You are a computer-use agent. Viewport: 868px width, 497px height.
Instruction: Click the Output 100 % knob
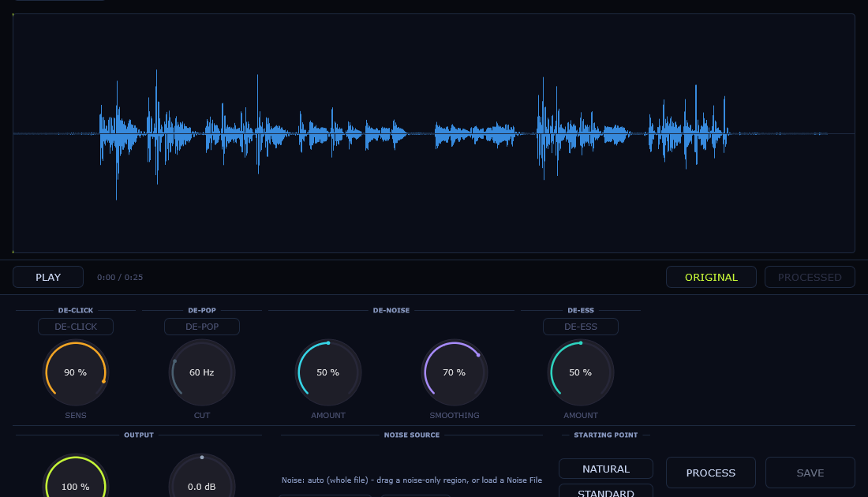click(76, 480)
